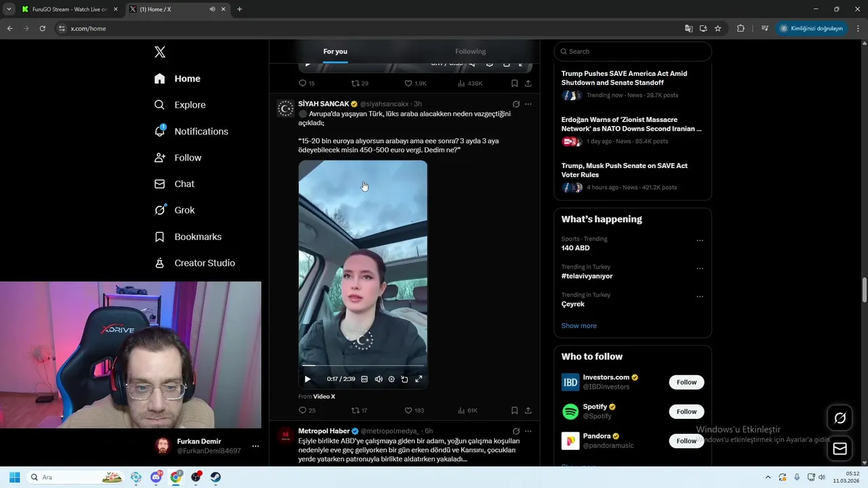Click the Kimliğinizi doğrulayın profile button

(812, 28)
